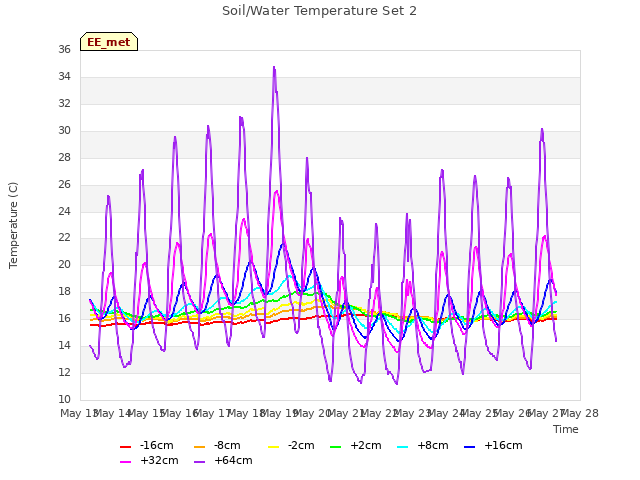
Task: Click the Temperature (C) axis label
Action: point(13,225)
